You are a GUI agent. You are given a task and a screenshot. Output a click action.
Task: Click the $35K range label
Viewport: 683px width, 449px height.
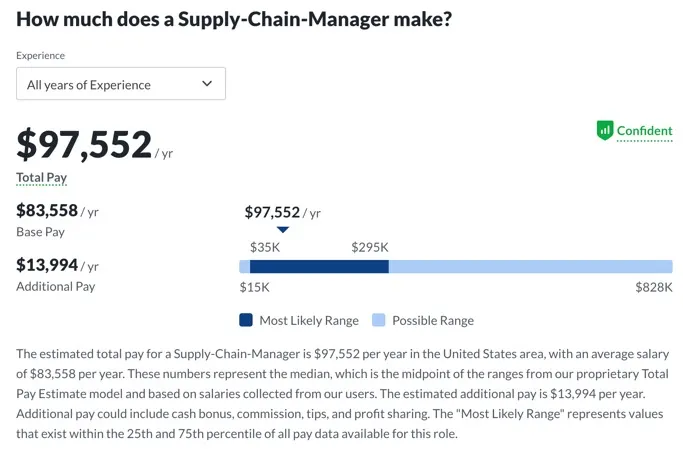pyautogui.click(x=265, y=247)
